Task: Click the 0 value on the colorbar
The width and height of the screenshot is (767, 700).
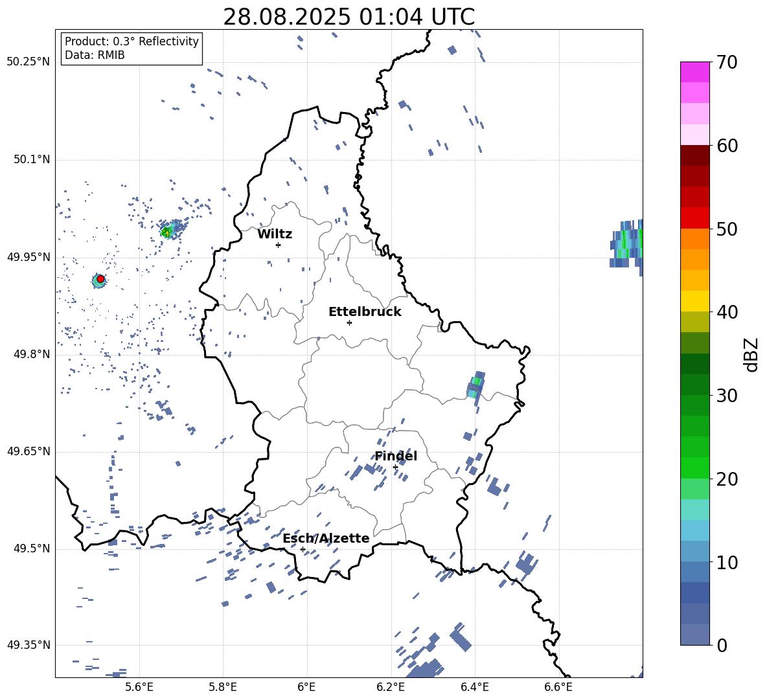Action: (x=722, y=645)
